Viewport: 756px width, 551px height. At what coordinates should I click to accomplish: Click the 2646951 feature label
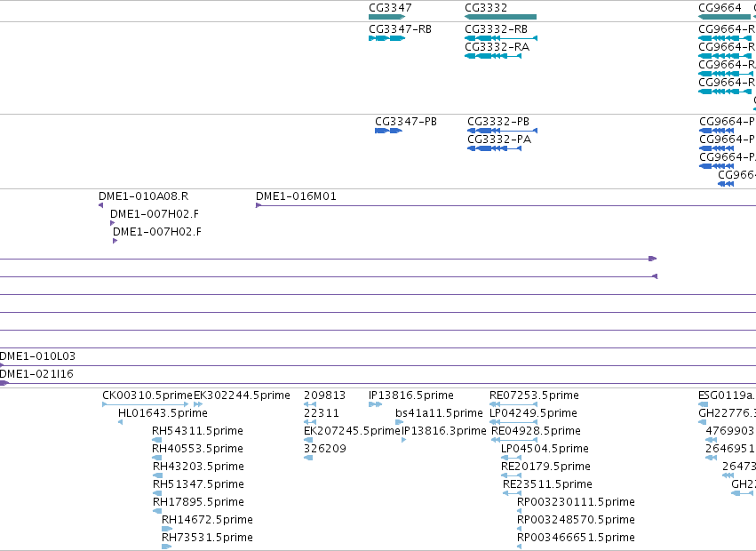point(729,449)
